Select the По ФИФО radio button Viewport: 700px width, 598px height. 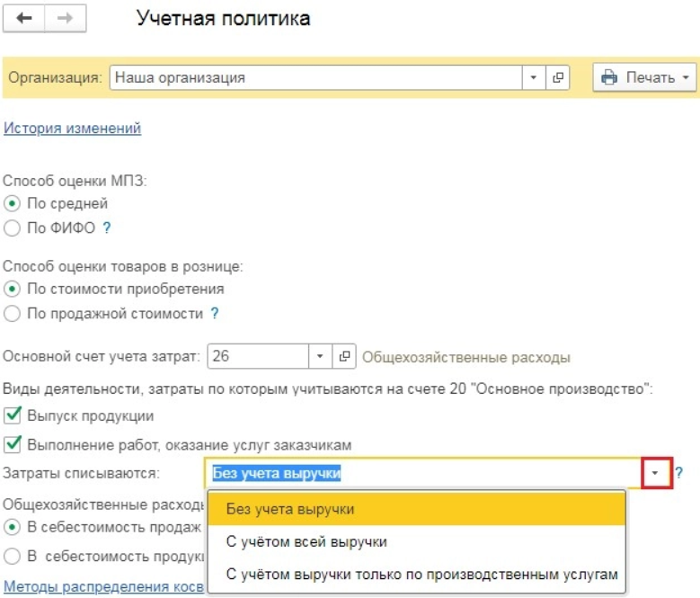tap(13, 228)
